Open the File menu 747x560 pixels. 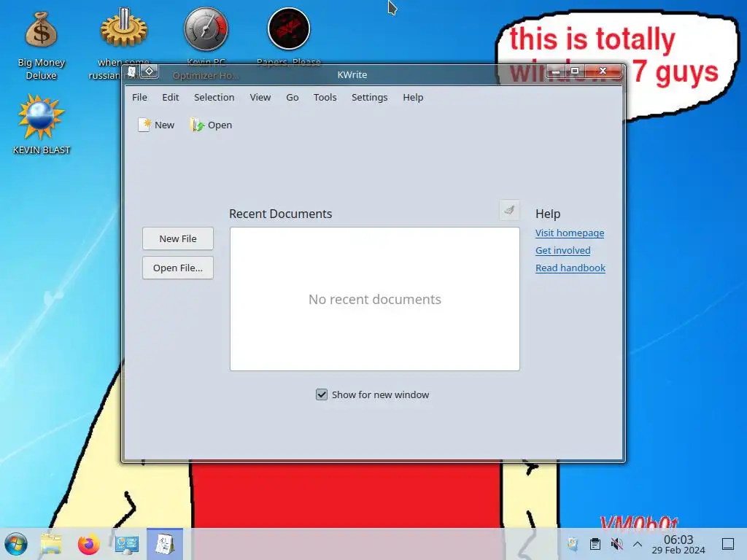point(139,97)
